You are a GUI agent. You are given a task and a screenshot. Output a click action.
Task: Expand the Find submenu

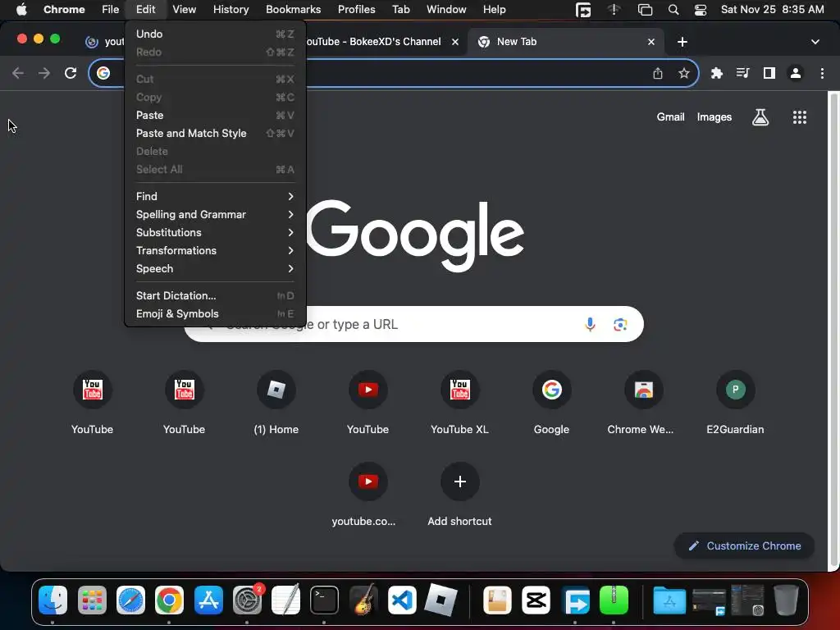click(x=216, y=196)
